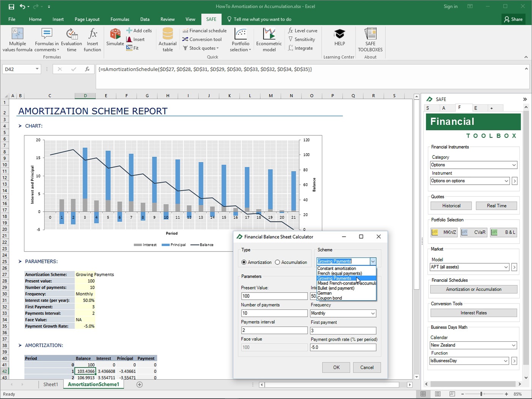The height and width of the screenshot is (399, 532).
Task: Select the Amortization radio button
Action: [x=244, y=262]
